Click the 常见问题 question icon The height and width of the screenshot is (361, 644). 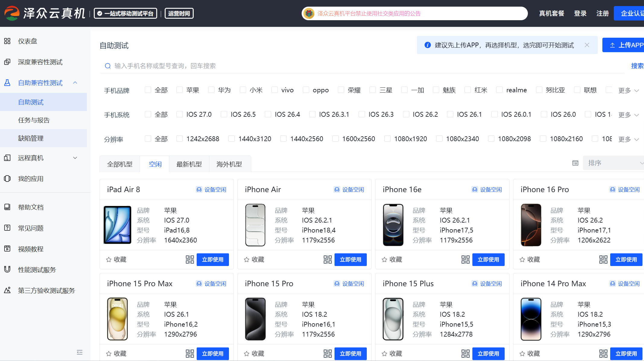click(x=7, y=228)
